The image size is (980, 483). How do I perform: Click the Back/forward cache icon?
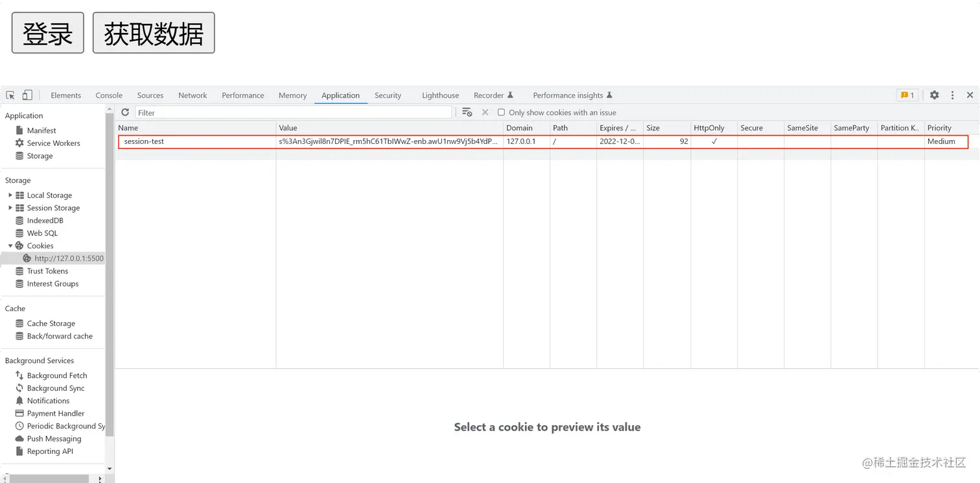(19, 336)
